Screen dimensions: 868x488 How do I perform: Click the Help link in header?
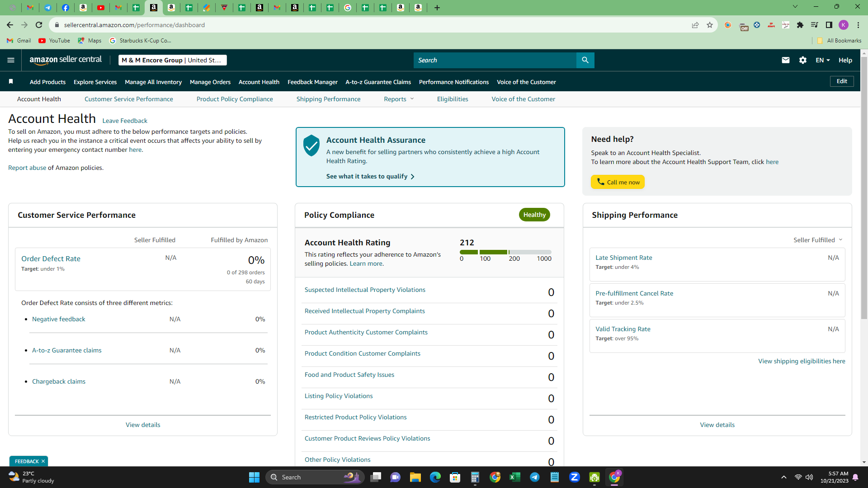(845, 60)
